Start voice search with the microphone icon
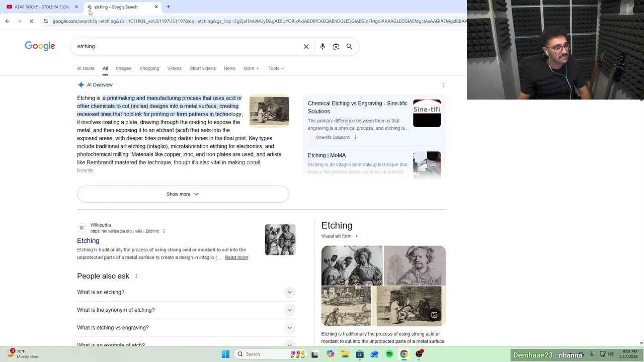Viewport: 644px width, 362px height. point(323,46)
